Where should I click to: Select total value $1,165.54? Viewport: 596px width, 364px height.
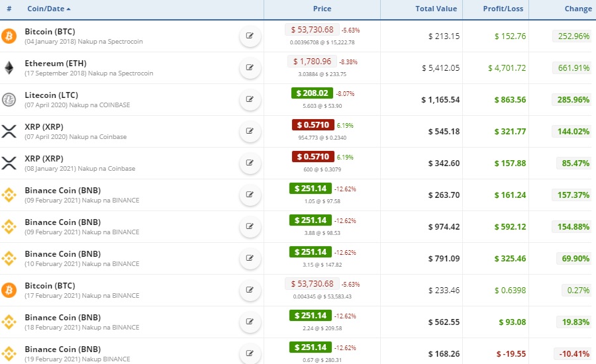[440, 99]
